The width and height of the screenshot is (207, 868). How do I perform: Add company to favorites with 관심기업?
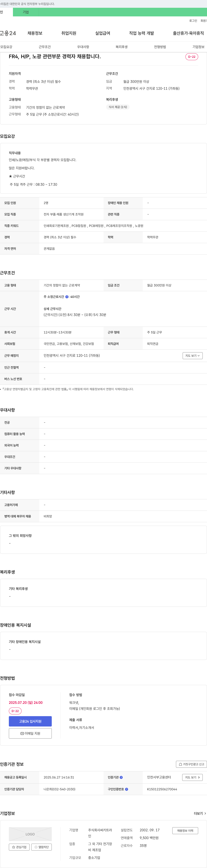19,847
